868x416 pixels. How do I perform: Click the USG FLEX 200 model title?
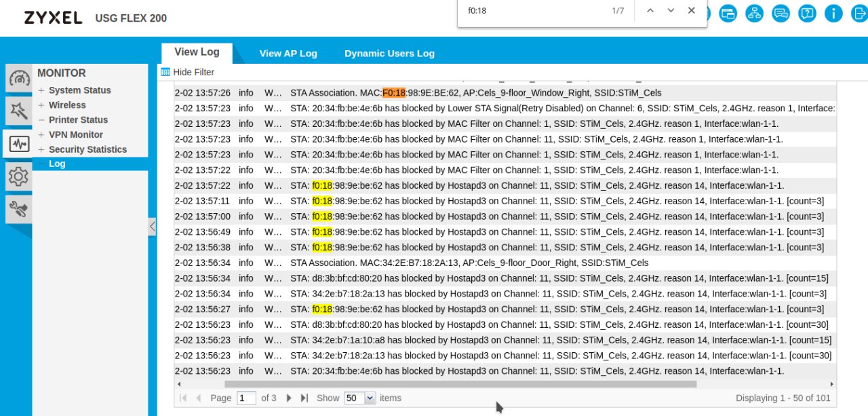[131, 18]
